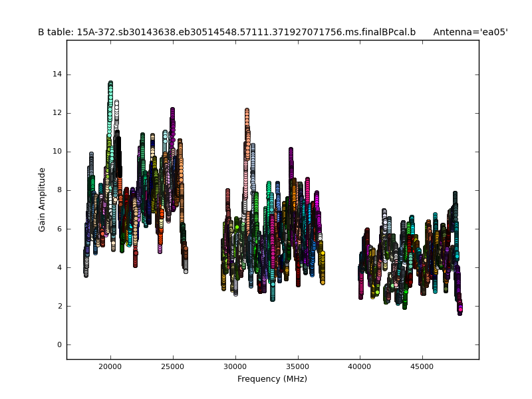Click the 8 y-axis tick label
This screenshot has height=399, width=532.
[60, 190]
